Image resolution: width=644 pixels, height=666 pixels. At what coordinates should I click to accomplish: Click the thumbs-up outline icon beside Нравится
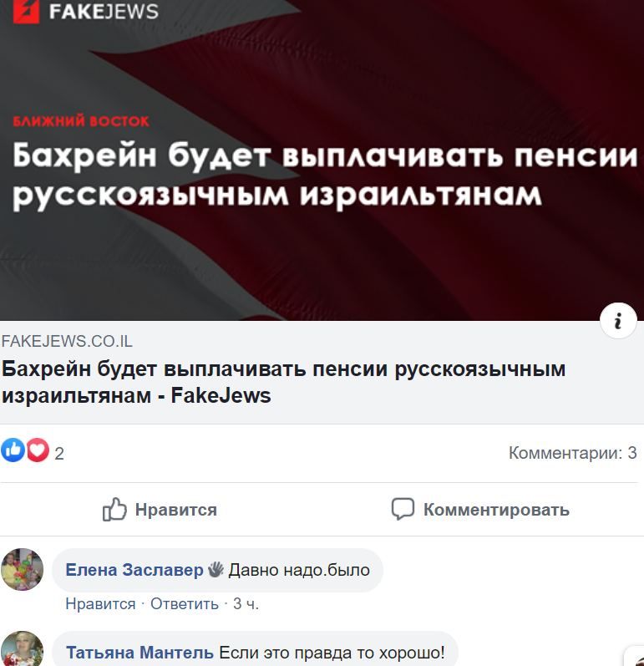coord(114,509)
